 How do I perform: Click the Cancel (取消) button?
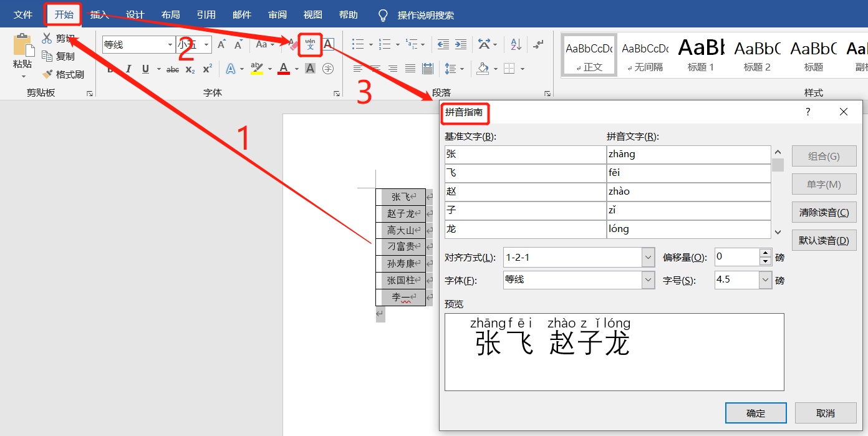pos(826,413)
